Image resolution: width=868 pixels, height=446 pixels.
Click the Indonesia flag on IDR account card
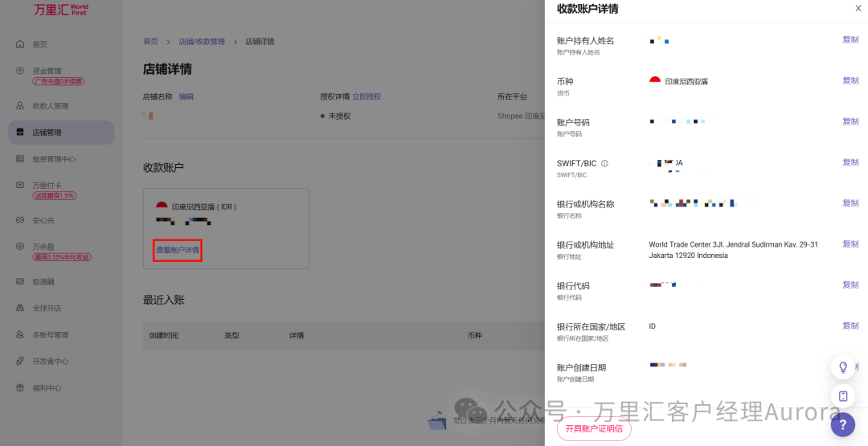[x=162, y=207]
